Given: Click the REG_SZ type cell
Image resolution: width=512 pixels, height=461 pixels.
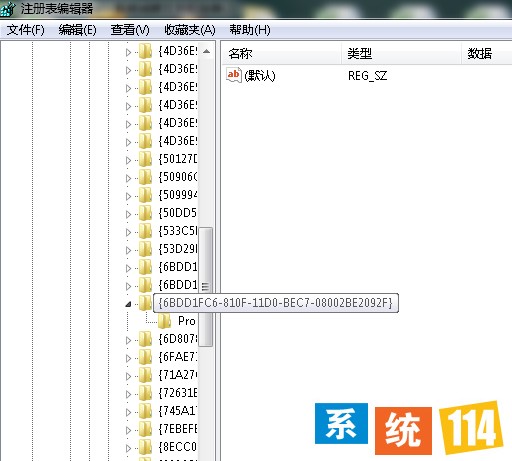Looking at the screenshot, I should point(367,76).
